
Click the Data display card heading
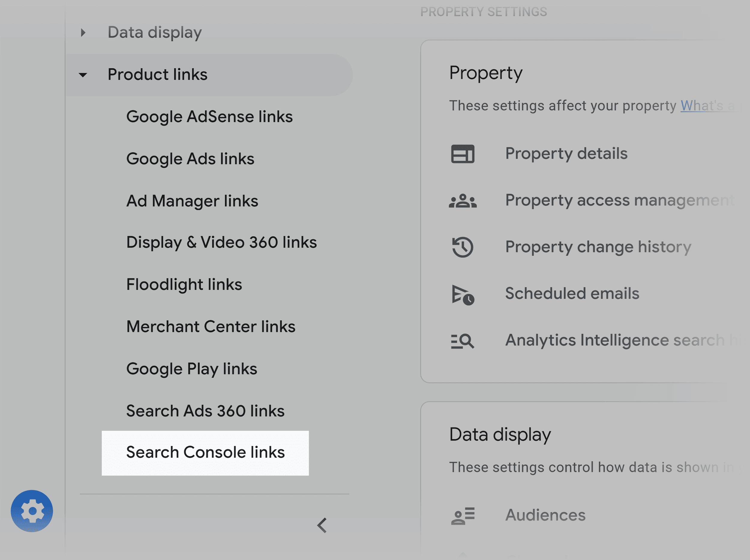point(500,435)
